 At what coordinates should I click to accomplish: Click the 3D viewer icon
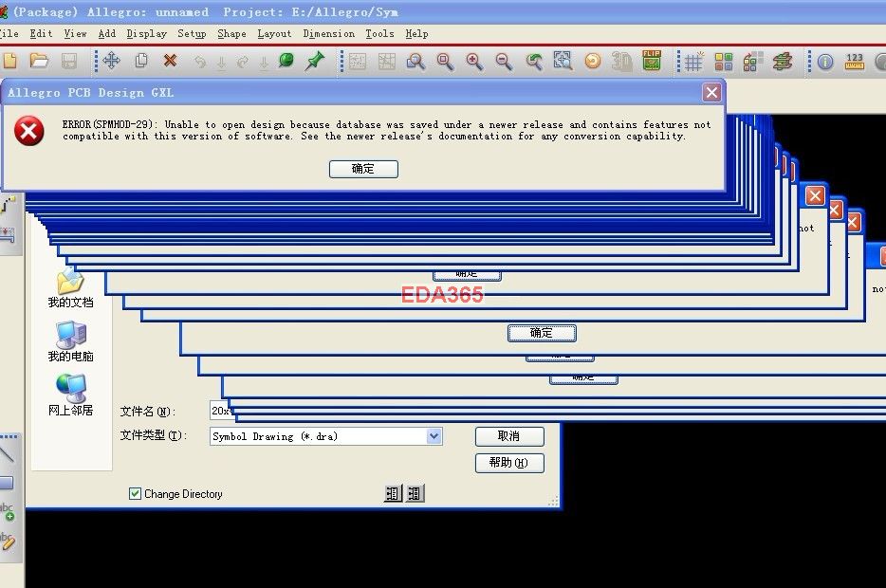point(622,61)
